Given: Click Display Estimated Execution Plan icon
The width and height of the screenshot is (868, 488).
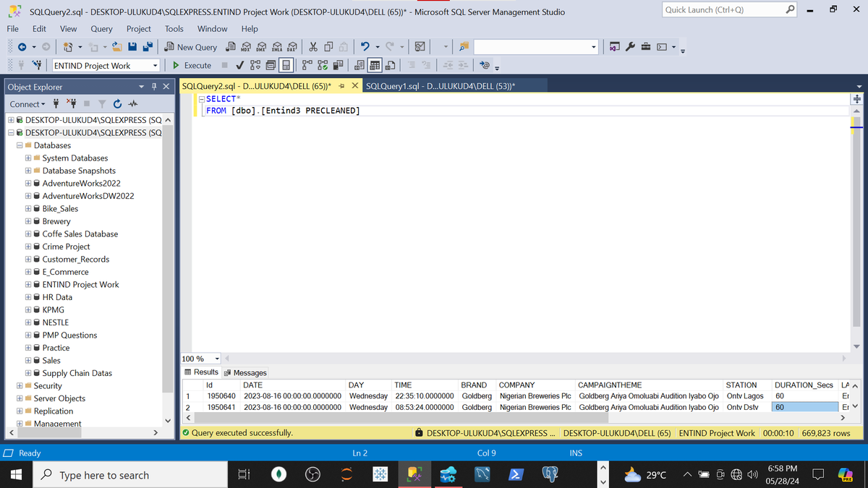Looking at the screenshot, I should click(x=255, y=65).
